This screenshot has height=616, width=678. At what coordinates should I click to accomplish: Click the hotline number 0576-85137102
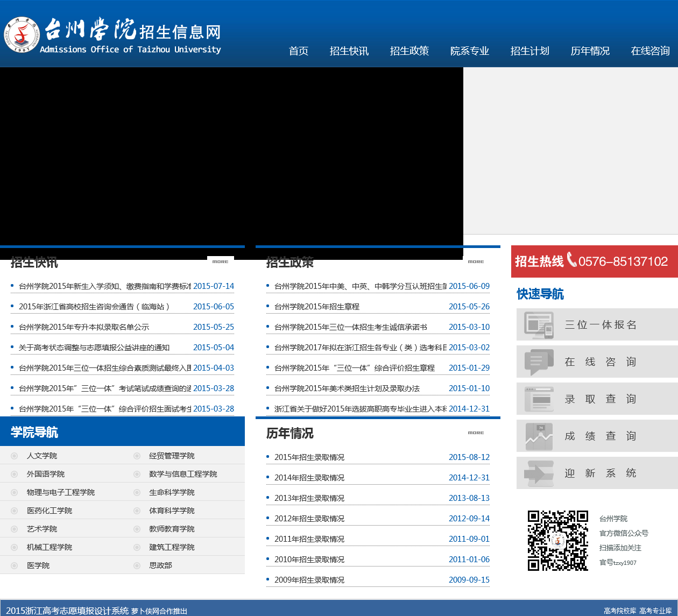(x=623, y=261)
